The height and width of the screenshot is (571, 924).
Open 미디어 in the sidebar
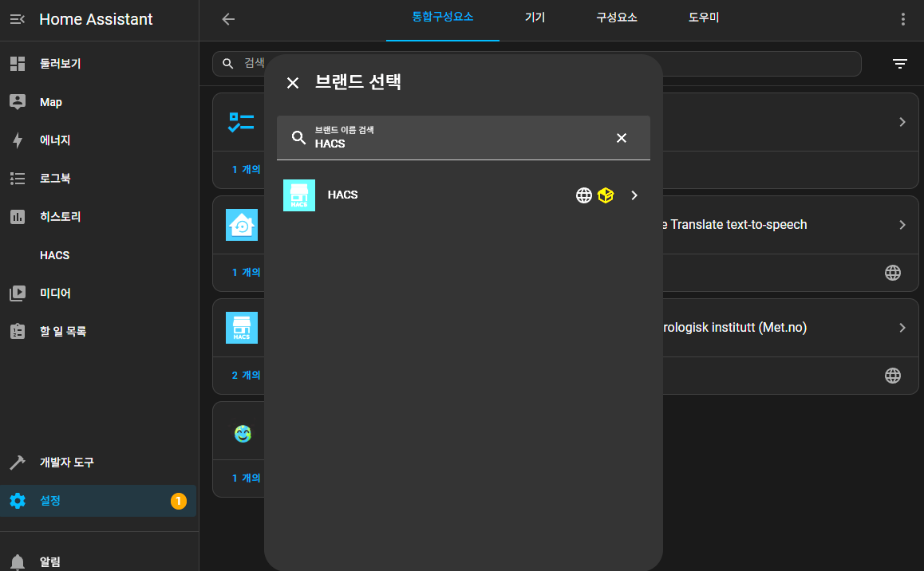[x=98, y=293]
